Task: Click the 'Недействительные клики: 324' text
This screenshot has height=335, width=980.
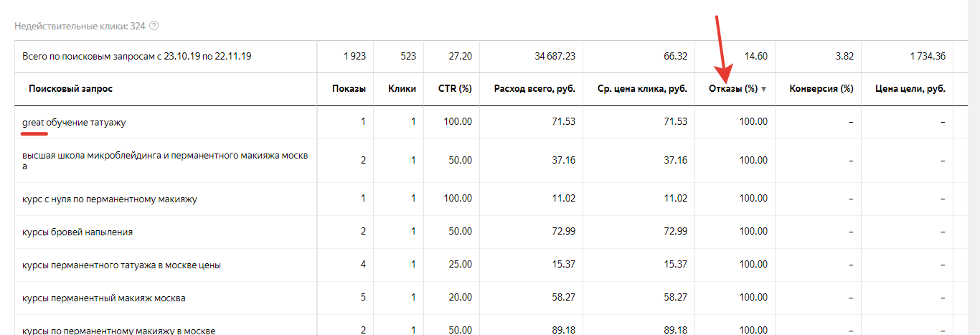Action: [80, 26]
